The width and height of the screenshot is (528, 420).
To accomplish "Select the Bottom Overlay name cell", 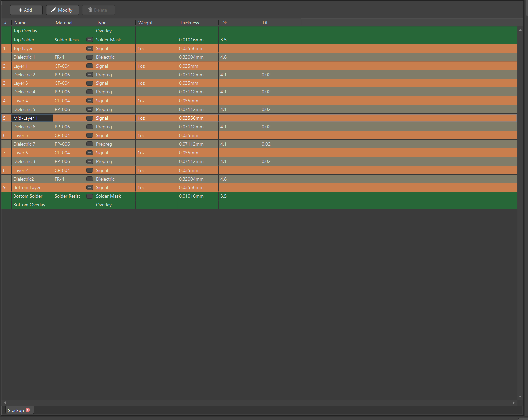I will 32,205.
